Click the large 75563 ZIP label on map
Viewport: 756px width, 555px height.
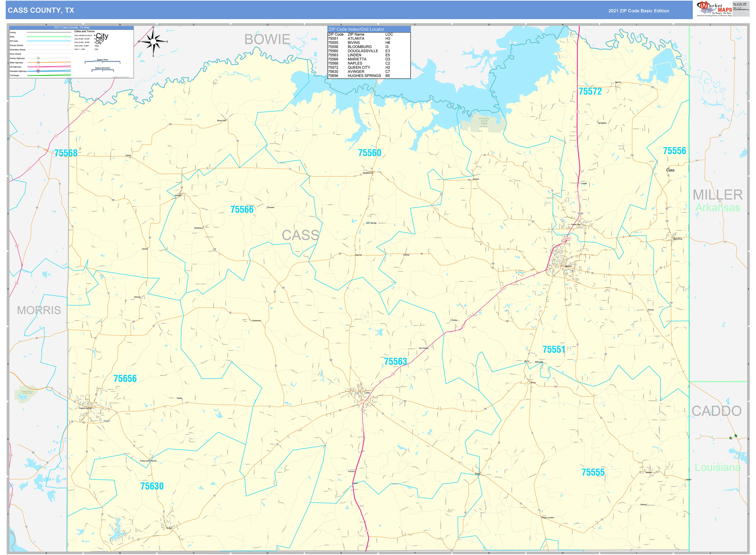(395, 362)
